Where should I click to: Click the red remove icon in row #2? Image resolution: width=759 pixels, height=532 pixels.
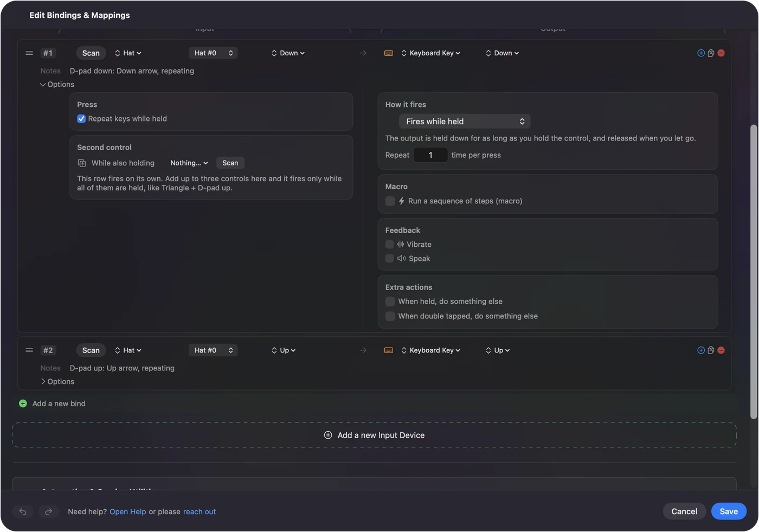(721, 350)
